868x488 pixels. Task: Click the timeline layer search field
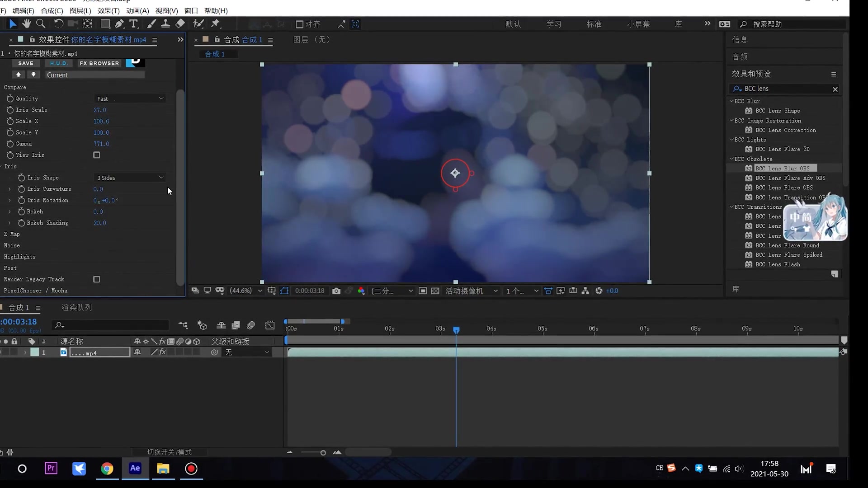pos(111,325)
